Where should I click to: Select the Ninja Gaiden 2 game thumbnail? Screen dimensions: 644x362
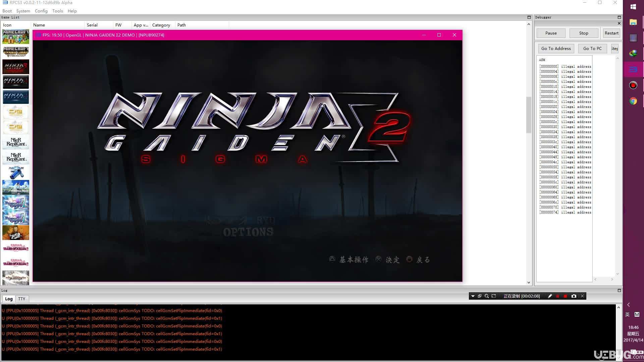[x=15, y=82]
